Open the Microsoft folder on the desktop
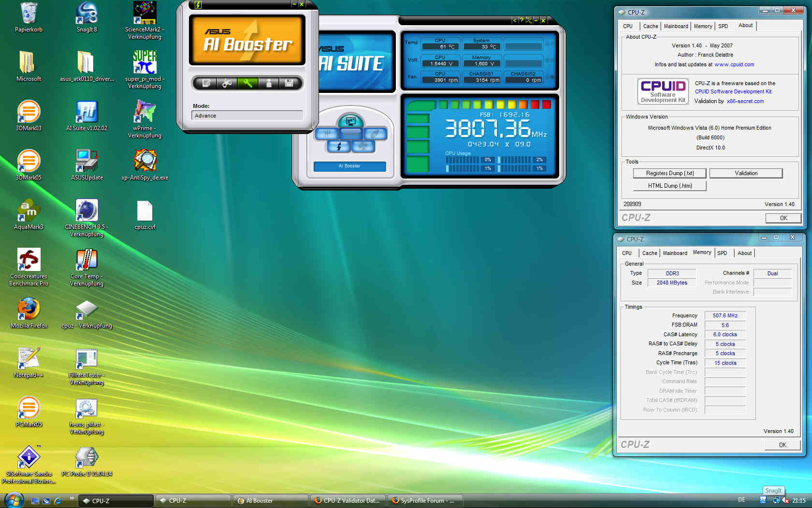This screenshot has height=508, width=812. pos(29,67)
